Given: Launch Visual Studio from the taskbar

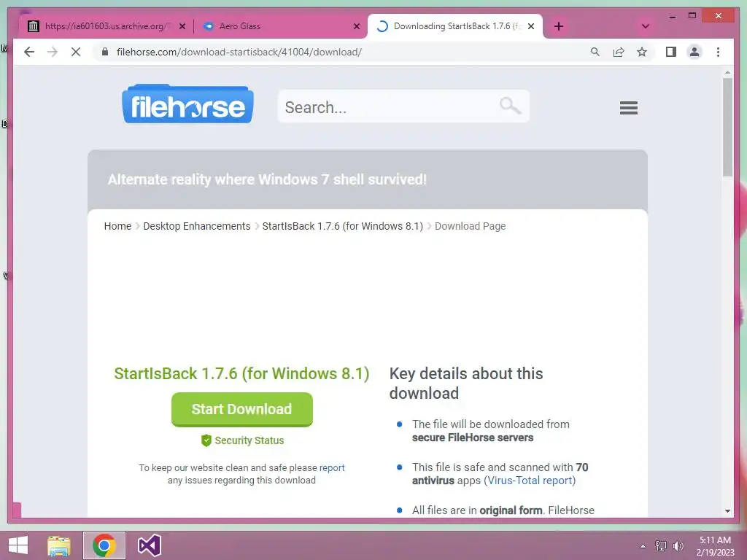Looking at the screenshot, I should pyautogui.click(x=149, y=545).
